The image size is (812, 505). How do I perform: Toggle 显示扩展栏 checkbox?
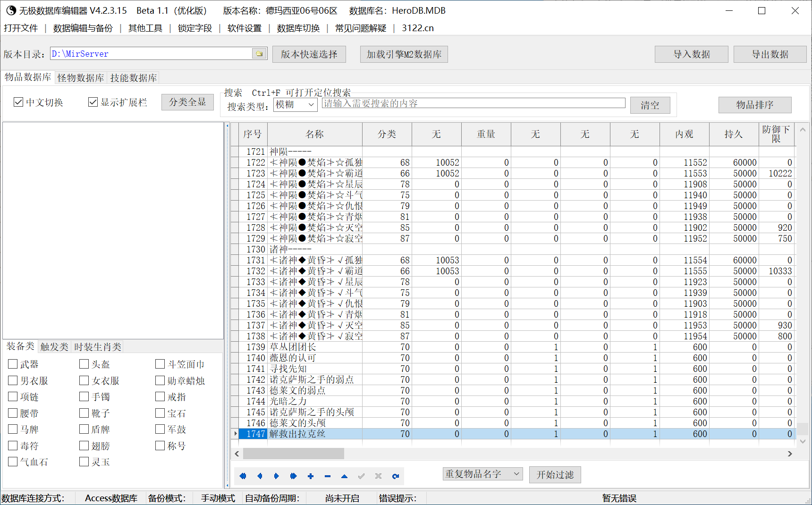click(93, 102)
